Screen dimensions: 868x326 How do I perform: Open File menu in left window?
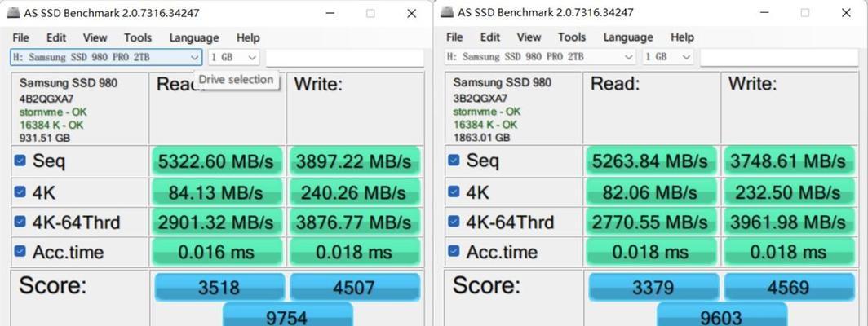tap(20, 37)
